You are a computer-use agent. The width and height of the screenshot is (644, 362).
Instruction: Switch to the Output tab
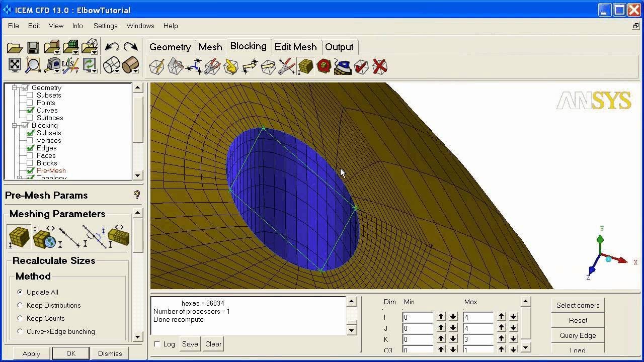click(339, 47)
